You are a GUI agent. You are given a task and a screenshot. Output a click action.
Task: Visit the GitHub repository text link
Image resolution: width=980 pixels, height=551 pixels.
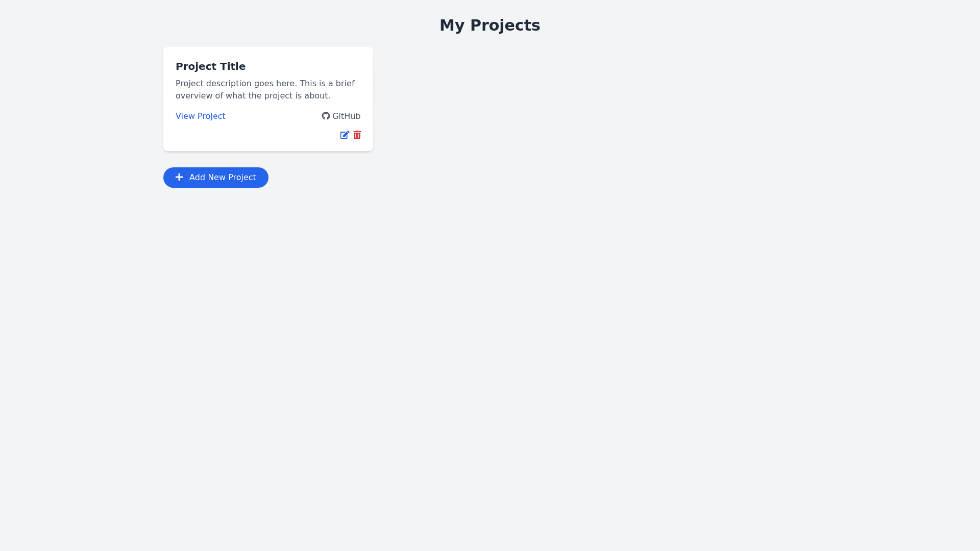(346, 116)
